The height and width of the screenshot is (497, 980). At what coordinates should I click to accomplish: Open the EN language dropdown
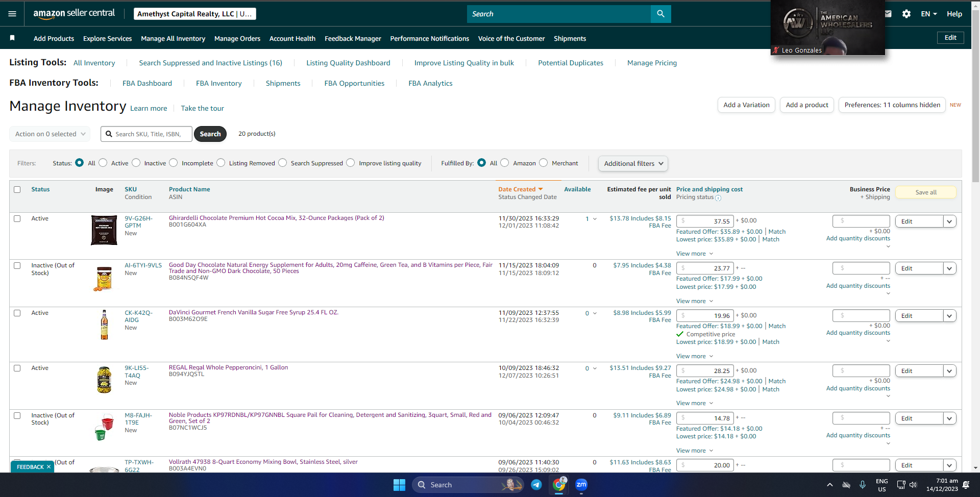pos(929,14)
